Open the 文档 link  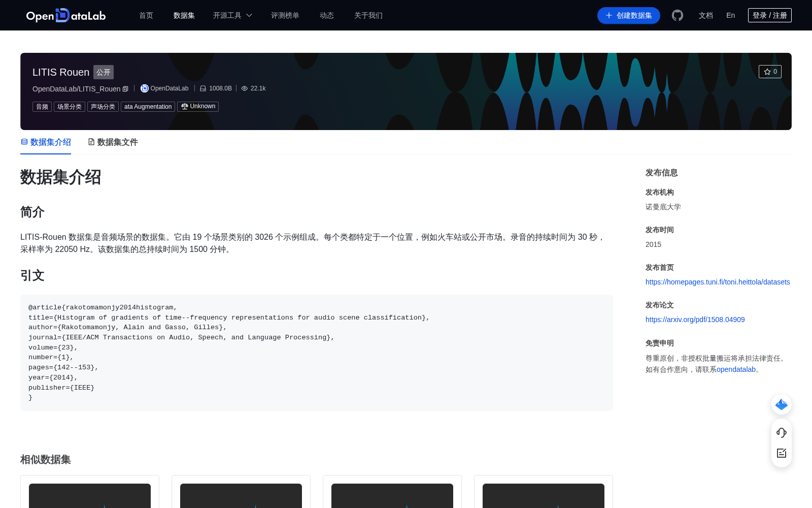(706, 15)
